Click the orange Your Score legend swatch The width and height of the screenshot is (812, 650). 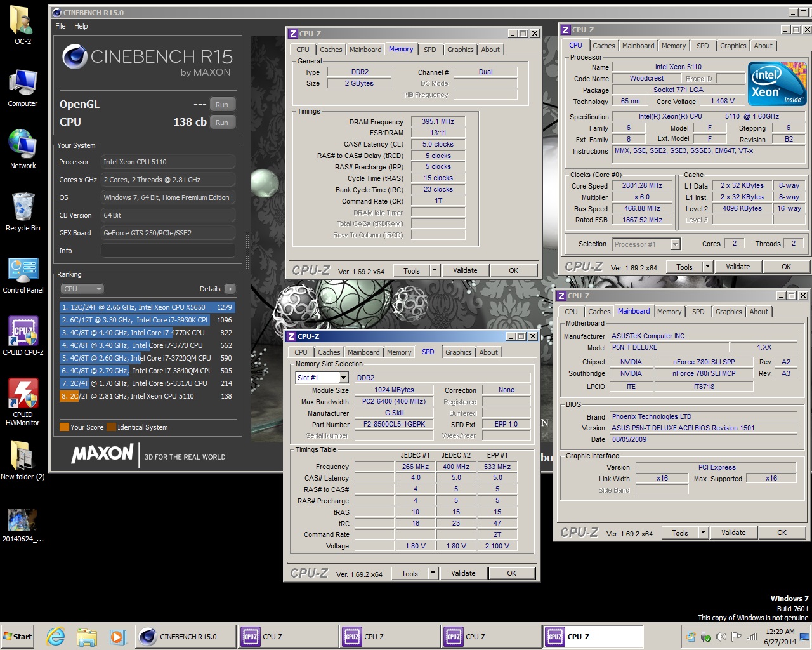click(x=64, y=427)
